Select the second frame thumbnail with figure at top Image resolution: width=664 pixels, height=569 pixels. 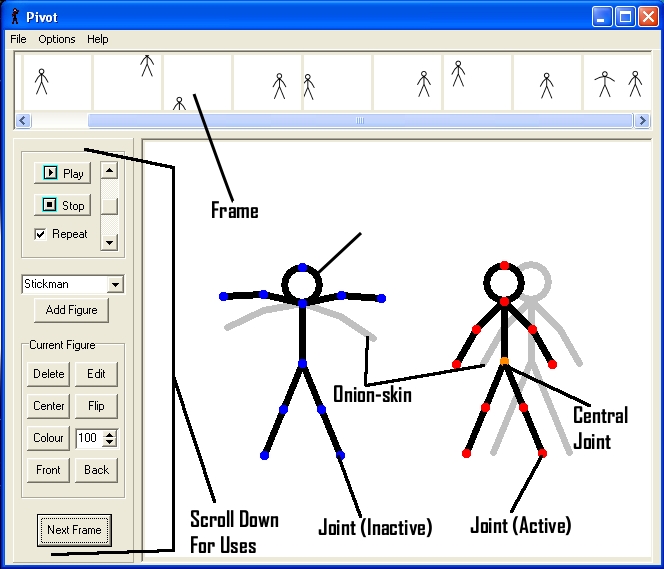[x=127, y=82]
